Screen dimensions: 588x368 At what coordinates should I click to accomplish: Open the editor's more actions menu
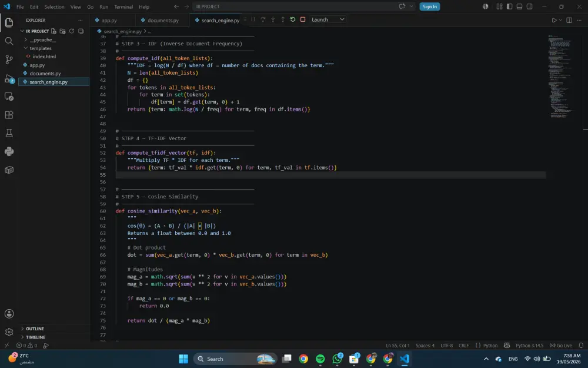[x=579, y=20]
